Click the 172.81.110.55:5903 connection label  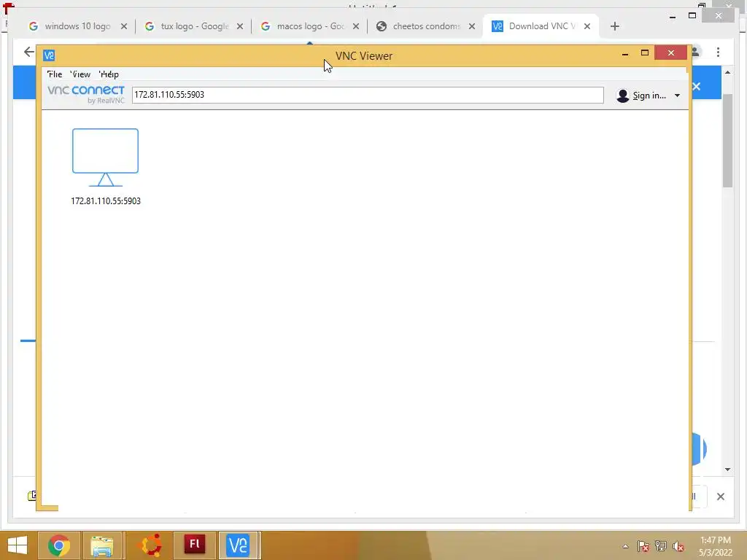click(106, 201)
